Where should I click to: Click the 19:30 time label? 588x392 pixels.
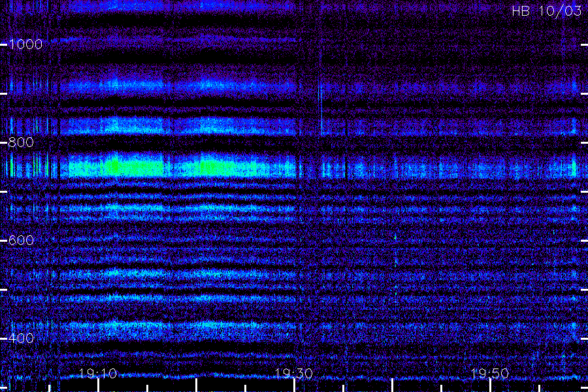[293, 373]
